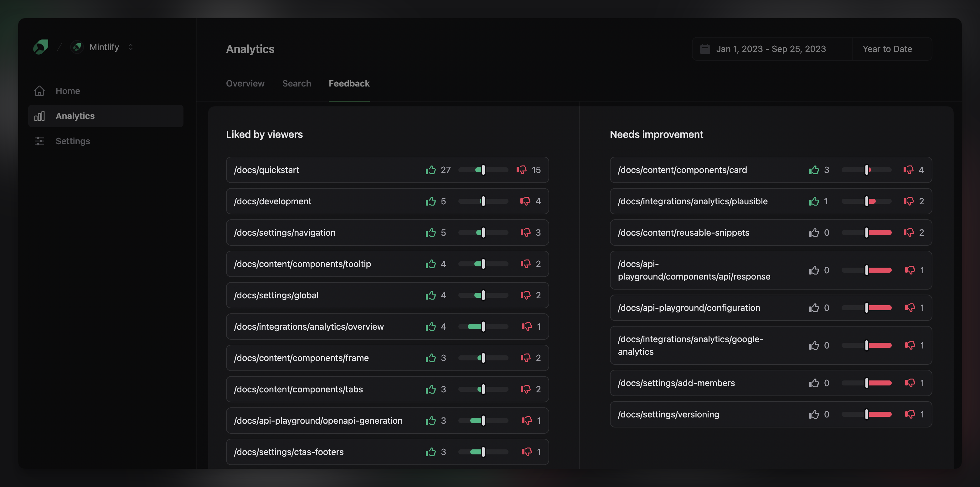Open the Year to Date preset selector
Screen dimensions: 980x487
[x=887, y=49]
